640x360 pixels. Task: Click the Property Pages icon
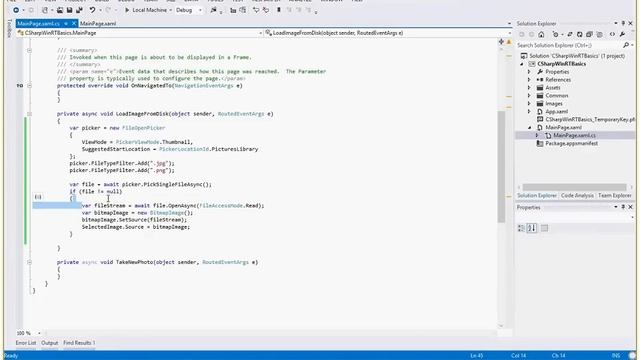pyautogui.click(x=544, y=228)
